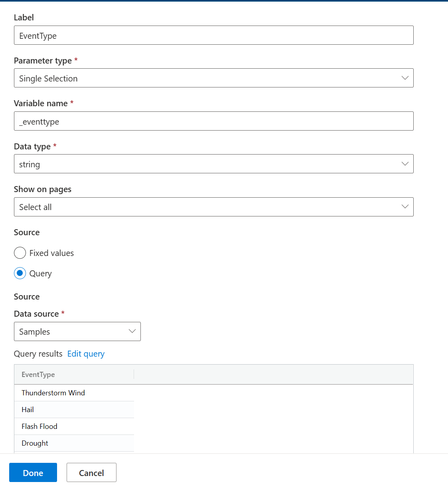The height and width of the screenshot is (486, 448).
Task: Open the Samples data source dropdown
Action: click(77, 331)
